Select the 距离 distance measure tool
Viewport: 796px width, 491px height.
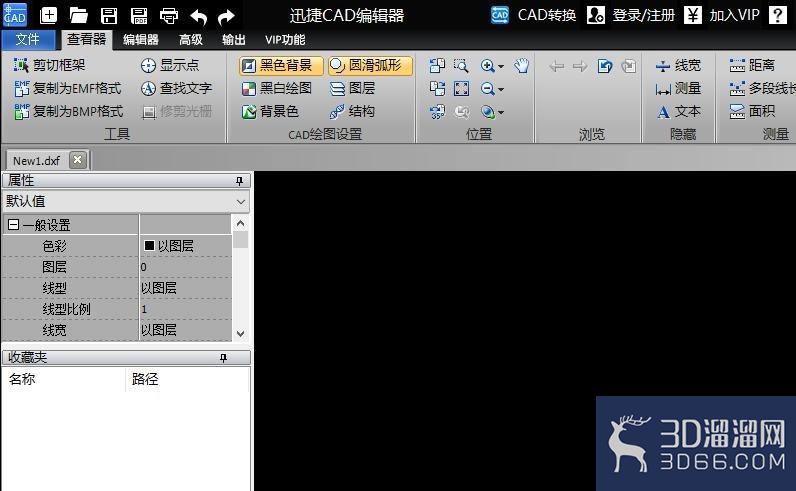click(x=752, y=65)
